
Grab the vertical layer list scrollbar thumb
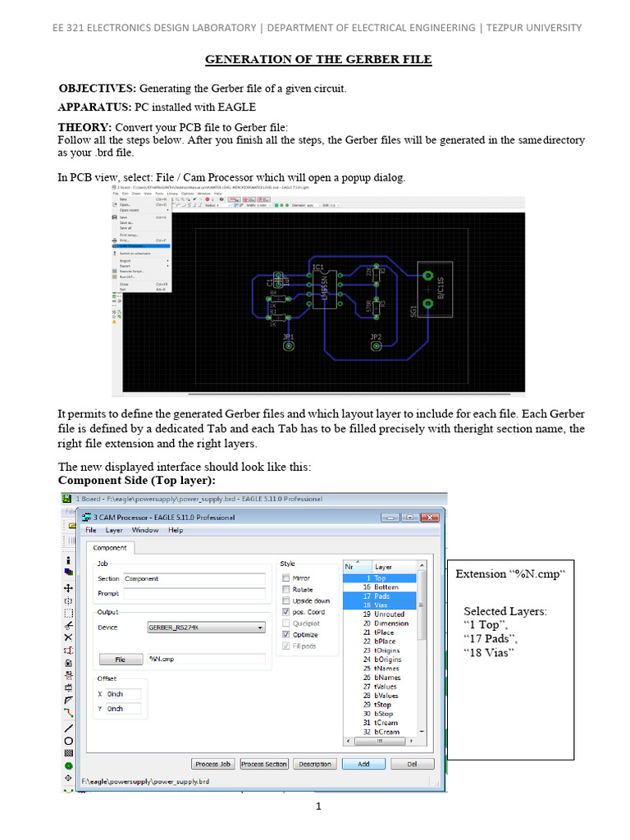point(422,606)
